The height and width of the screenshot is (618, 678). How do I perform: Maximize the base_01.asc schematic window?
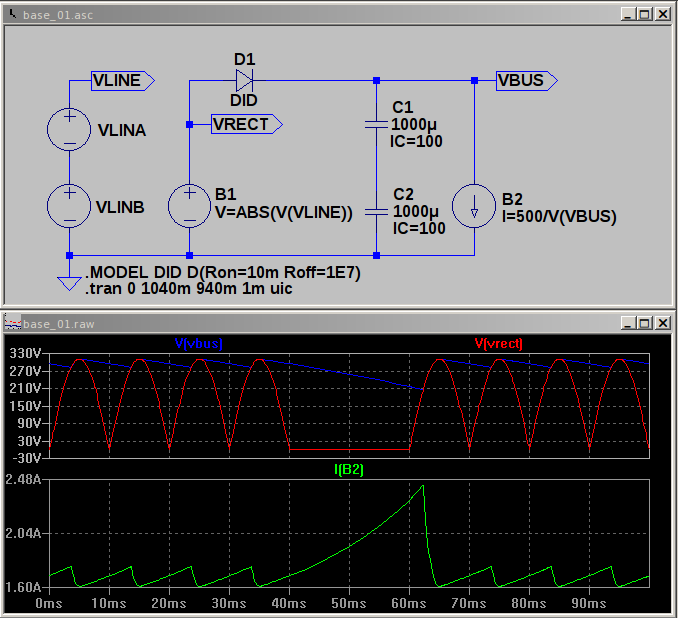(644, 14)
